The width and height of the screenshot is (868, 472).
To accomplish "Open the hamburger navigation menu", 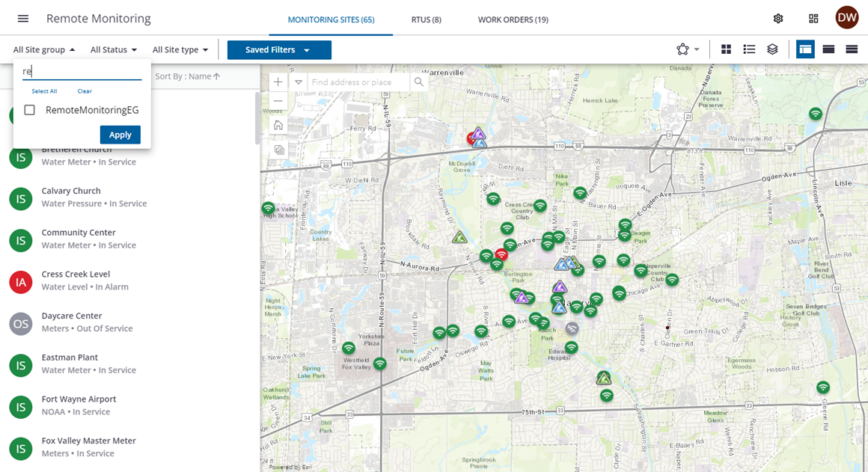I will [23, 19].
